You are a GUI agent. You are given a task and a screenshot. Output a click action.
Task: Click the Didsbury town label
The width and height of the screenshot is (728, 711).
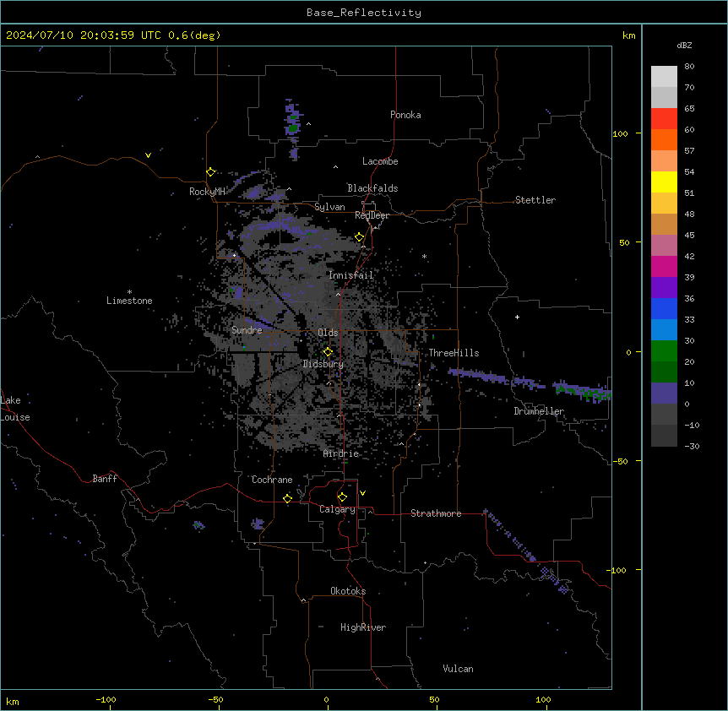pyautogui.click(x=323, y=364)
